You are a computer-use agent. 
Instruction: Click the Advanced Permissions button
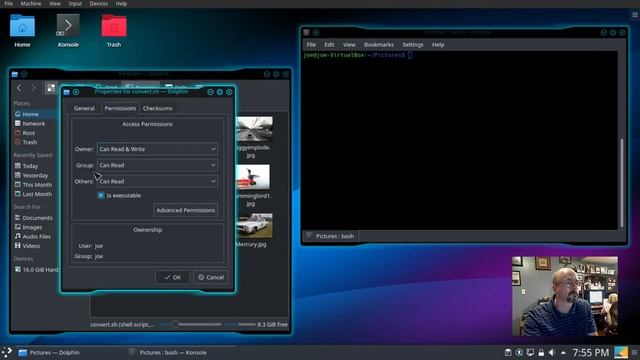186,210
